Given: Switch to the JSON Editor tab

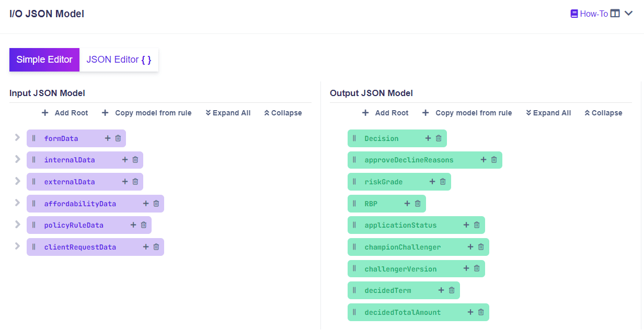Looking at the screenshot, I should coord(119,60).
